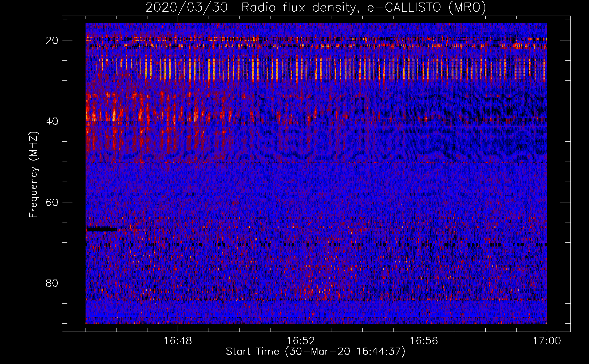The image size is (589, 364).
Task: Click the 16:48 time tick label
Action: tap(178, 341)
